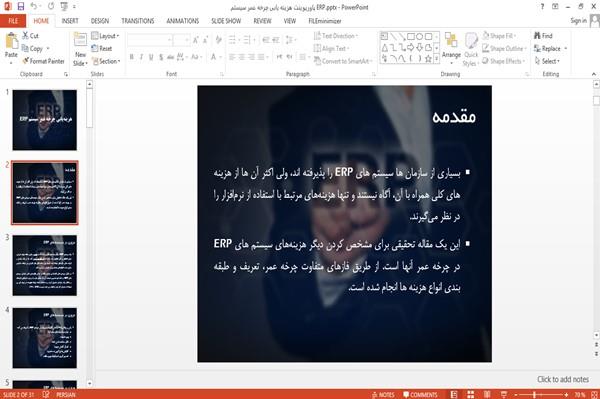
Task: Click Sign in link
Action: tap(578, 21)
